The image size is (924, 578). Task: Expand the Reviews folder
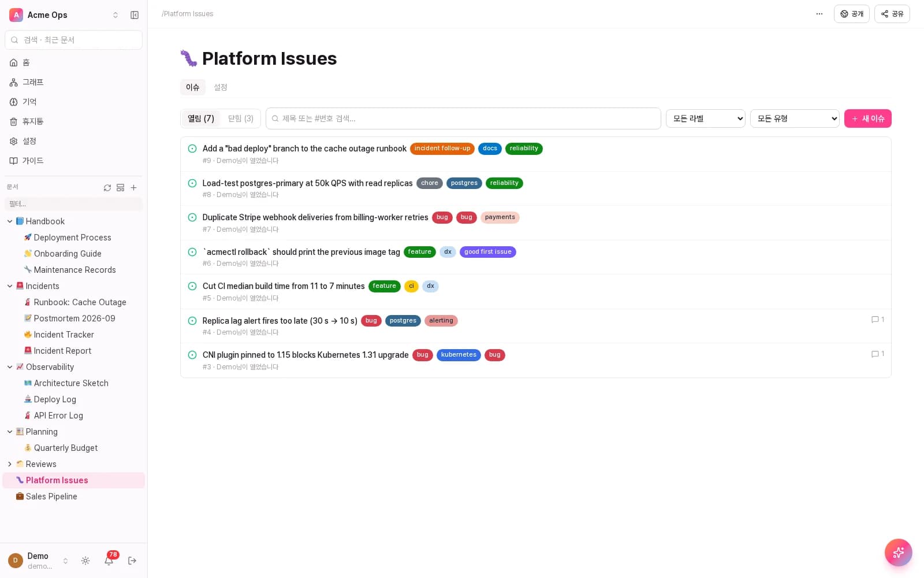[10, 464]
